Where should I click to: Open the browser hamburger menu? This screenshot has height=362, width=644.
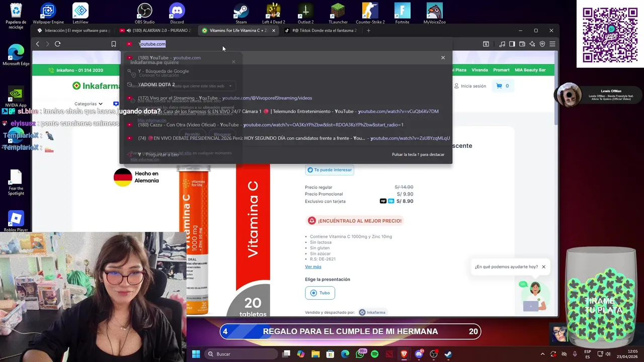[552, 44]
